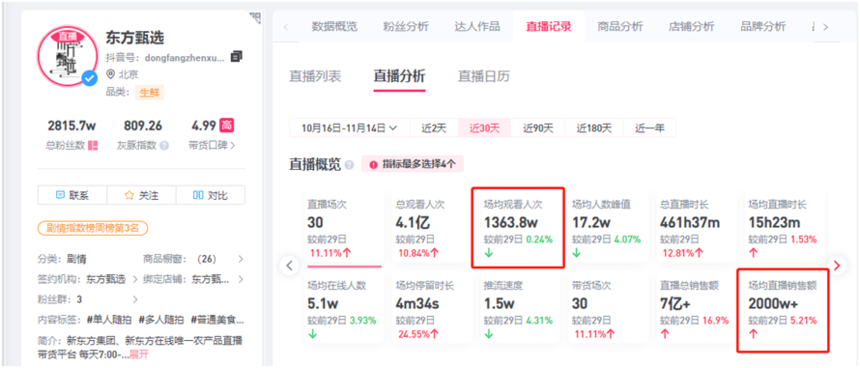Show next metric cards with the red right arrow
Image resolution: width=860 pixels, height=368 pixels.
click(836, 265)
